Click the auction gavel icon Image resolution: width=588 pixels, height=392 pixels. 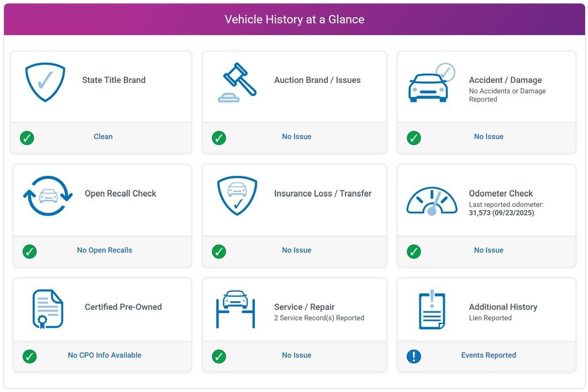[237, 83]
